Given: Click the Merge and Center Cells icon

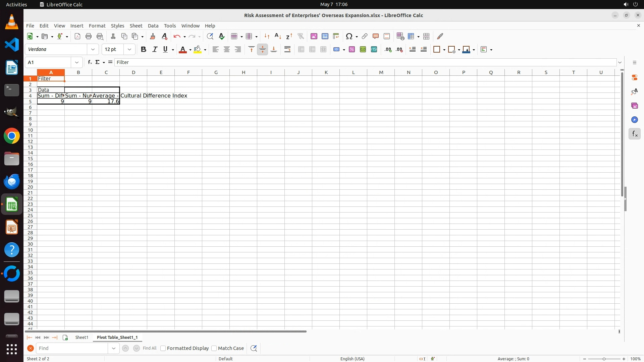Looking at the screenshot, I should 301,50.
